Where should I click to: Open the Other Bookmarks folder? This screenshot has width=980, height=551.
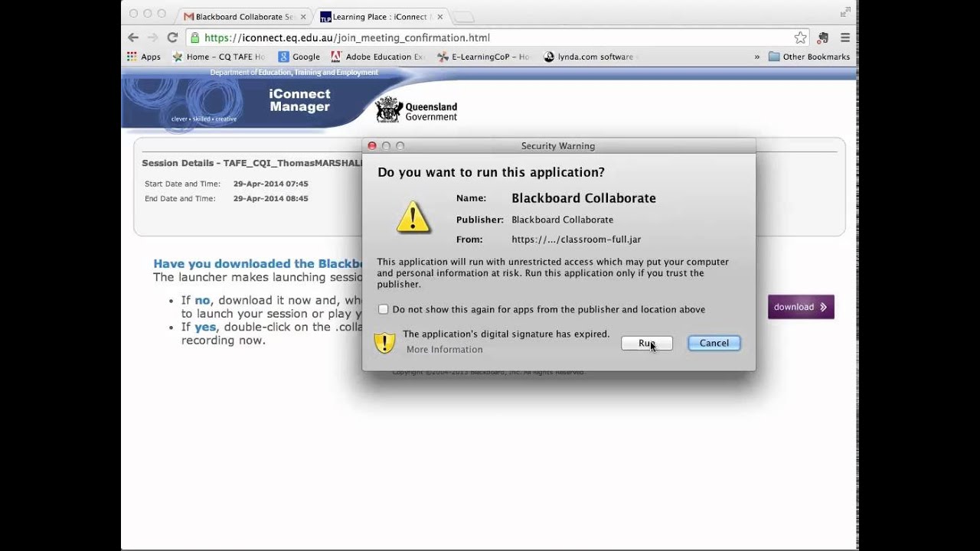point(809,57)
